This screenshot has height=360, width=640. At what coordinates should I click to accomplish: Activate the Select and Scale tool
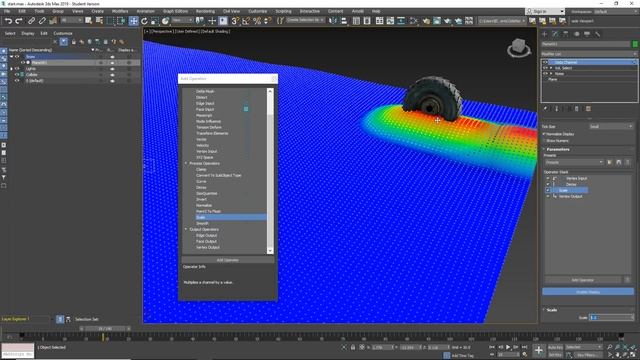155,21
